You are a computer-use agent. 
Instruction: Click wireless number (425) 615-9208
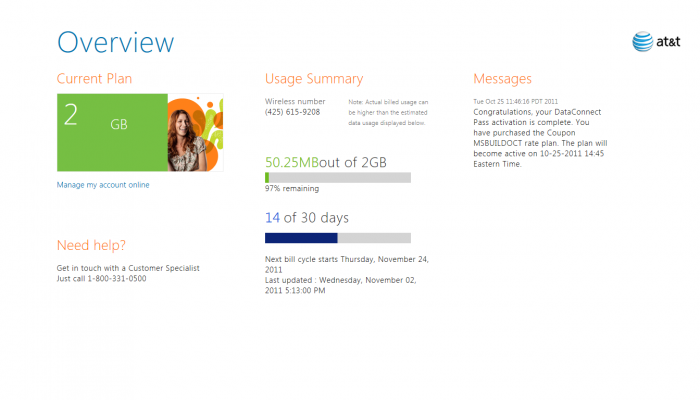292,112
